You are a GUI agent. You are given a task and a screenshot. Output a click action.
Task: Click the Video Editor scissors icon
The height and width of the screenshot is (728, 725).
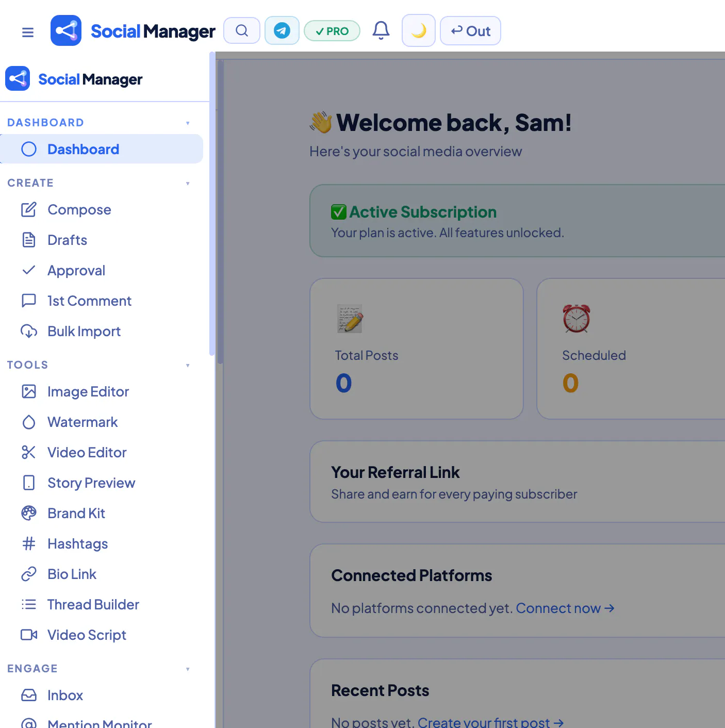click(29, 452)
